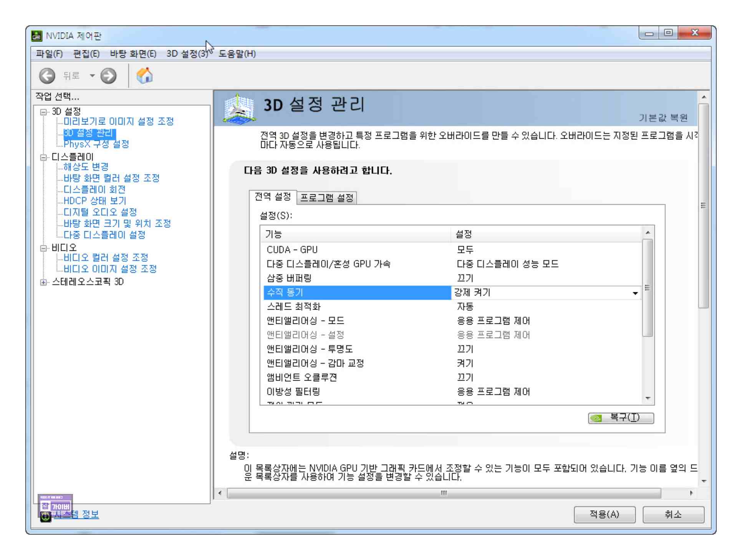
Task: Open PhysX 구성 설정 in the tree
Action: tap(96, 144)
